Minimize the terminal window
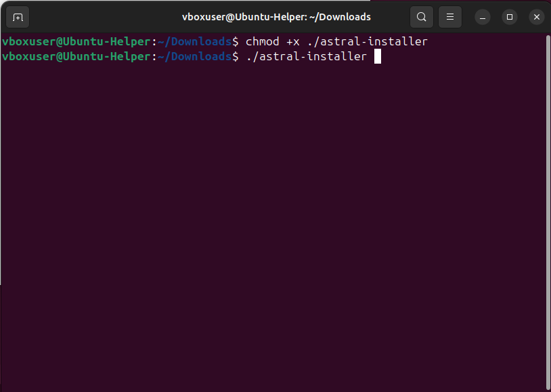Image resolution: width=551 pixels, height=392 pixels. click(483, 17)
